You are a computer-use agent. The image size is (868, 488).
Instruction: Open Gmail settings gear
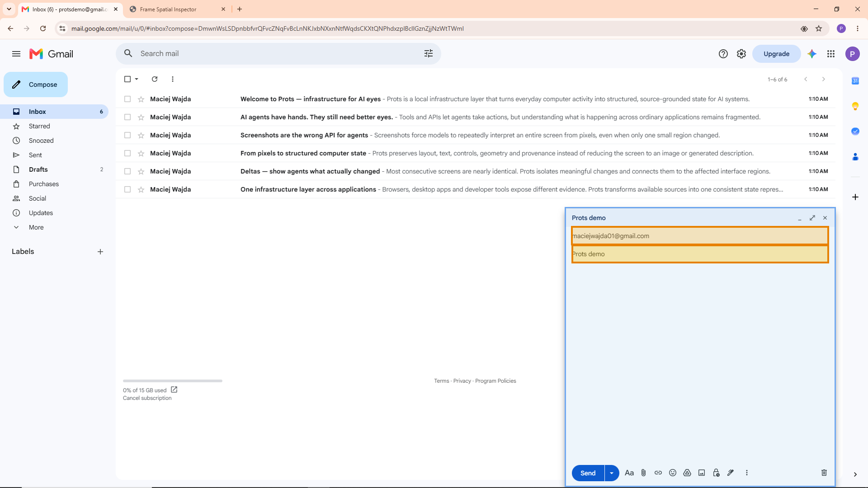click(x=741, y=54)
